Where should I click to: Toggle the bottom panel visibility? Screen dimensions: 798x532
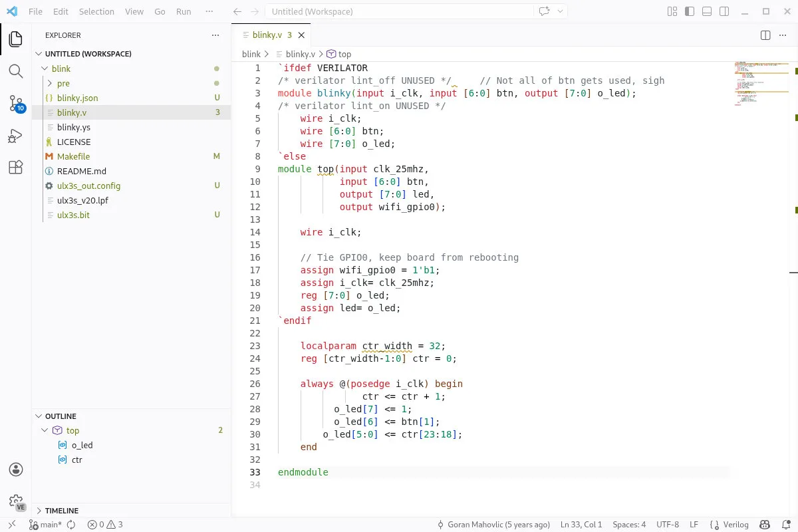pyautogui.click(x=707, y=12)
